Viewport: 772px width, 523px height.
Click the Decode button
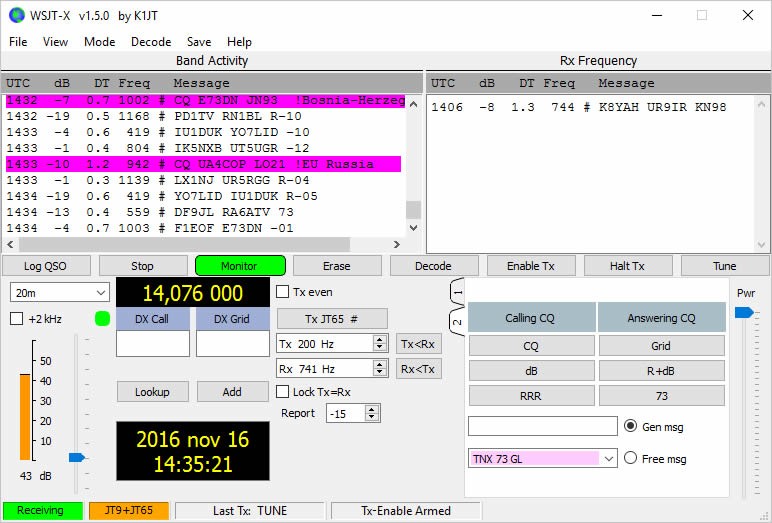(434, 266)
